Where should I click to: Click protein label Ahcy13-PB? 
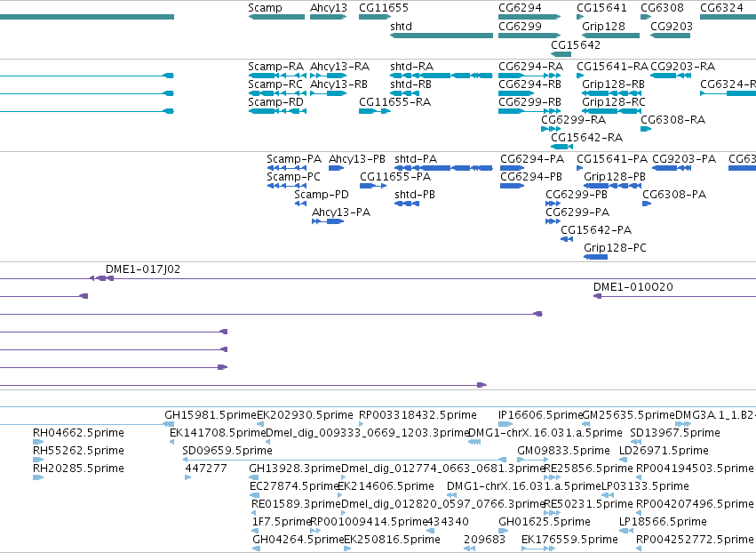(x=357, y=159)
